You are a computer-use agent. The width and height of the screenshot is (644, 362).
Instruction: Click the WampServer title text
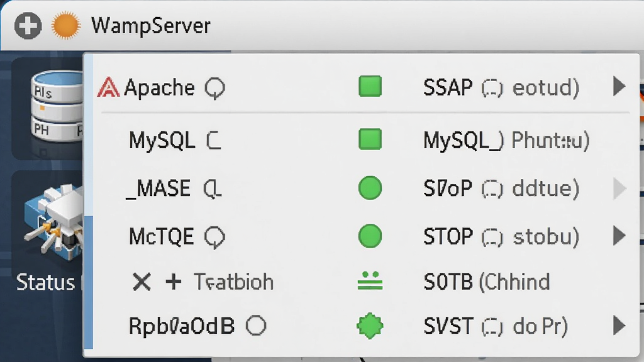point(151,26)
